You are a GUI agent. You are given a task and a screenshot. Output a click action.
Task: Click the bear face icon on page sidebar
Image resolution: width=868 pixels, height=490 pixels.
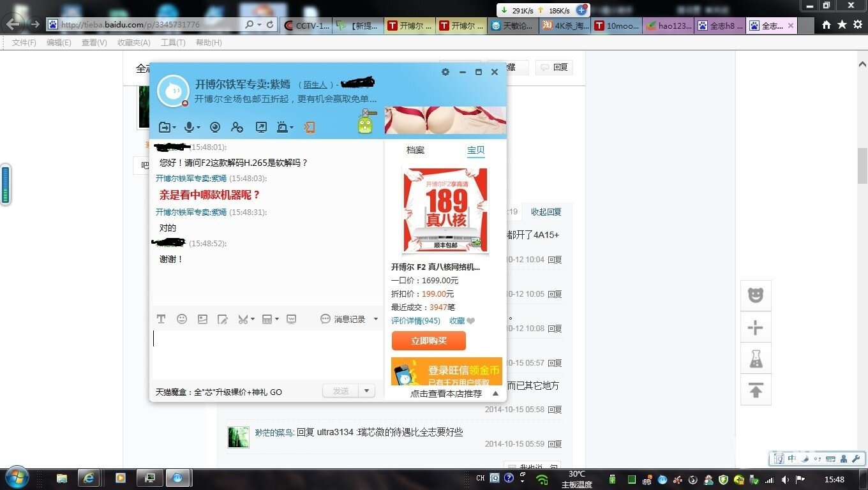756,295
